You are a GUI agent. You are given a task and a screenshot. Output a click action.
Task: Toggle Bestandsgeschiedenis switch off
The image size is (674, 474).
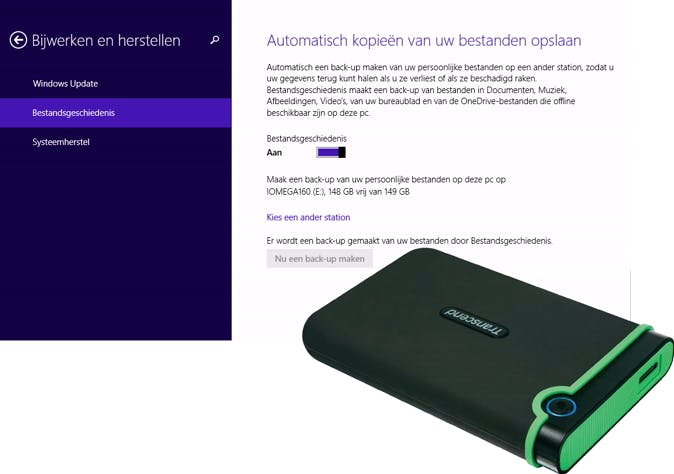click(x=331, y=152)
